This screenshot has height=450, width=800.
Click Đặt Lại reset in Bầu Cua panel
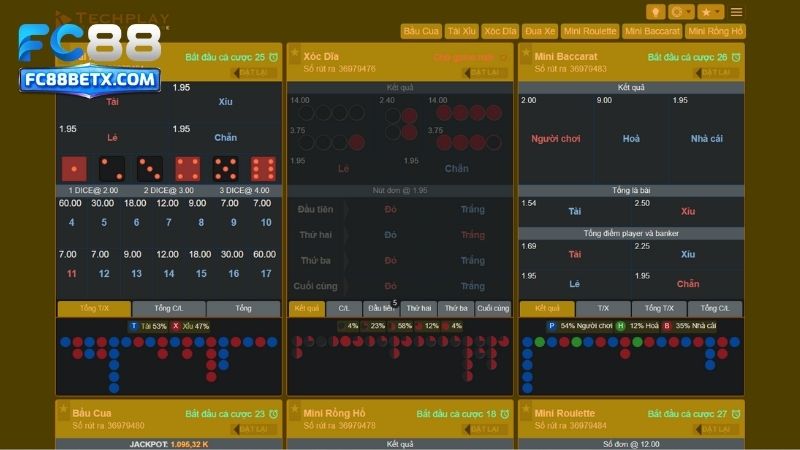[254, 430]
